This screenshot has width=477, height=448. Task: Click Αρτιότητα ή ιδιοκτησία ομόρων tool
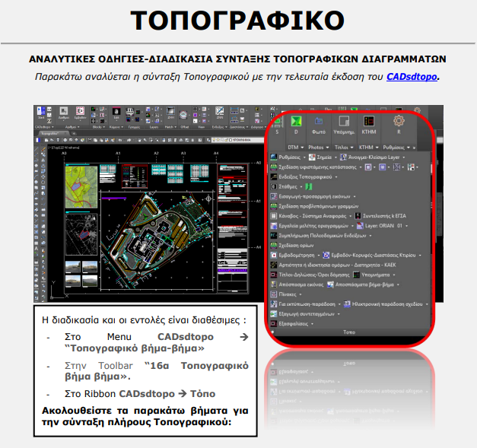[333, 265]
